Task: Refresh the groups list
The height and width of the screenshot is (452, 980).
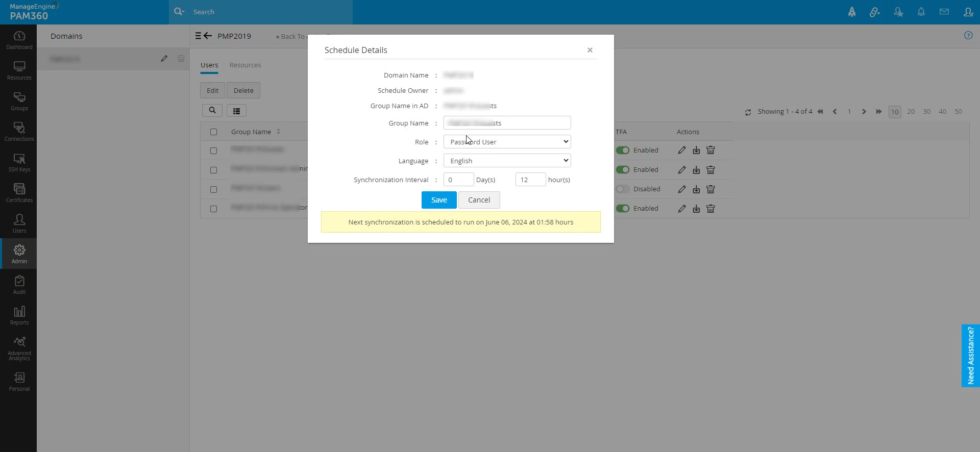Action: click(x=748, y=112)
